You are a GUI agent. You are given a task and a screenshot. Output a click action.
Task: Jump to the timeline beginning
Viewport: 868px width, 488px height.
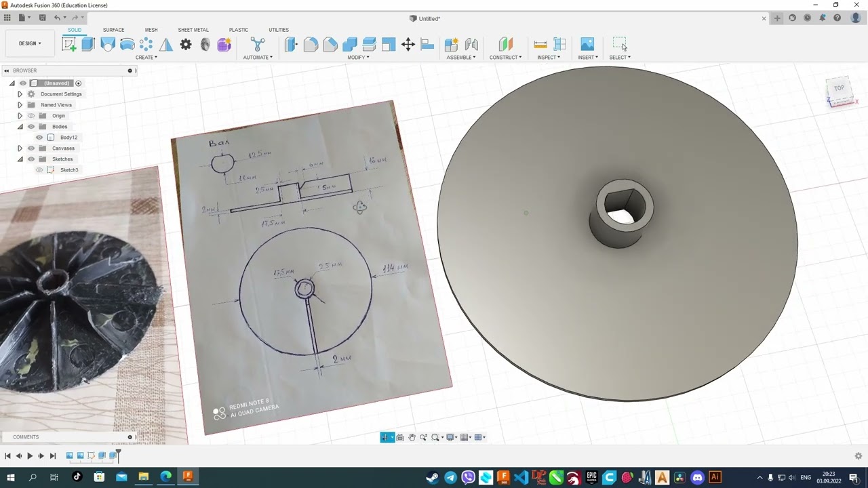coord(7,456)
